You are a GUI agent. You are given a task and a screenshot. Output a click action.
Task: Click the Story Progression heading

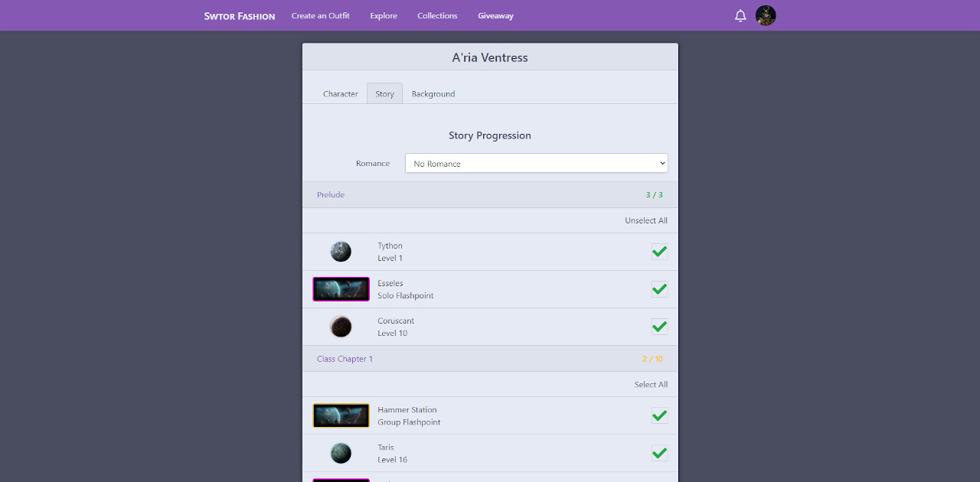pyautogui.click(x=490, y=135)
